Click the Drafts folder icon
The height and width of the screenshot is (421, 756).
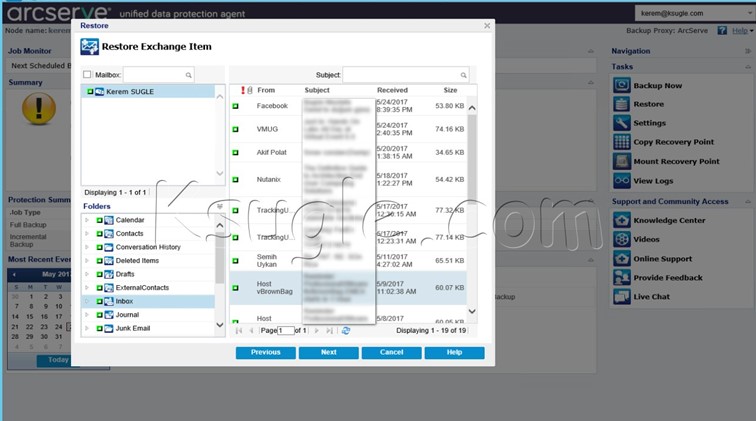pos(109,274)
